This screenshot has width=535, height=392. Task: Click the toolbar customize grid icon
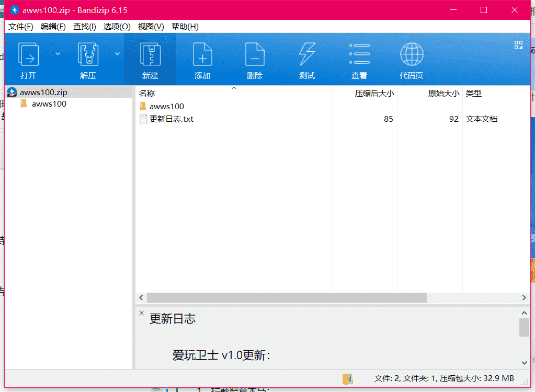pyautogui.click(x=518, y=45)
